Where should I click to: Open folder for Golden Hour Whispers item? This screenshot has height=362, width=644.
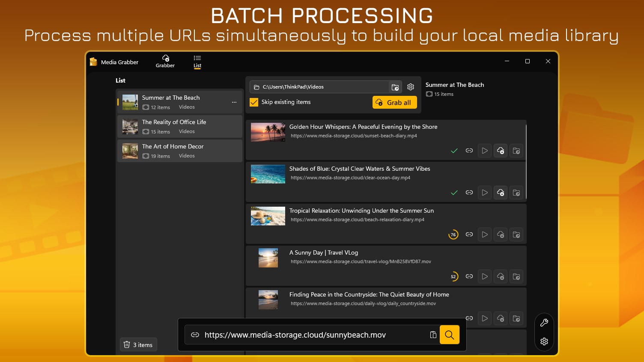(x=516, y=151)
